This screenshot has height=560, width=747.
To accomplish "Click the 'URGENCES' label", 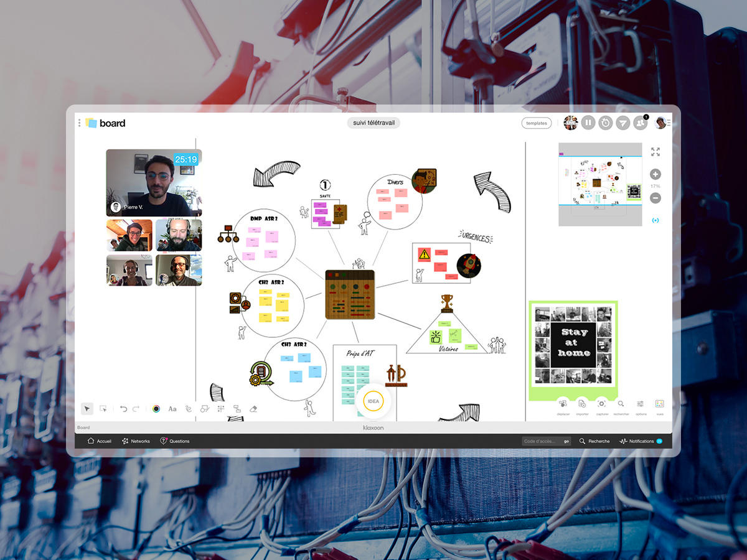I will 477,238.
